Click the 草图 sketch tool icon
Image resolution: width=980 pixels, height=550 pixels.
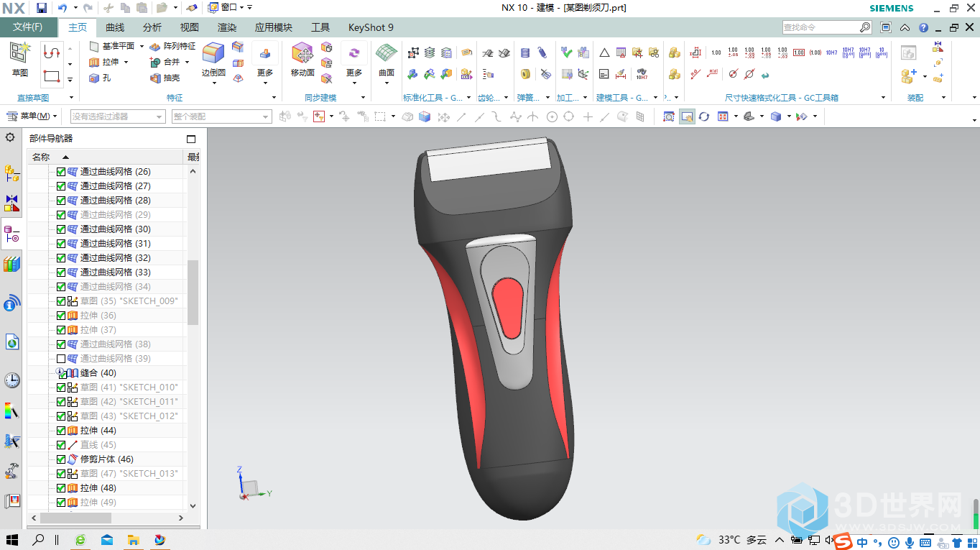20,54
